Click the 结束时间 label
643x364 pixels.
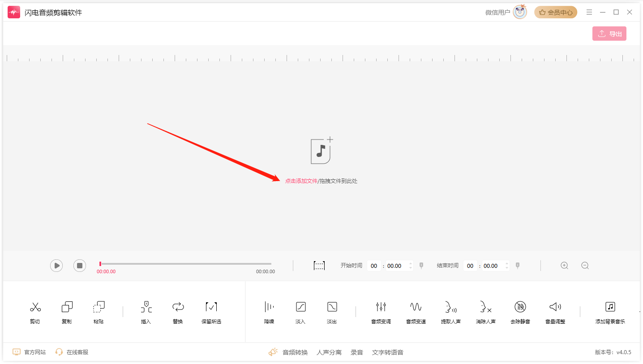point(448,266)
